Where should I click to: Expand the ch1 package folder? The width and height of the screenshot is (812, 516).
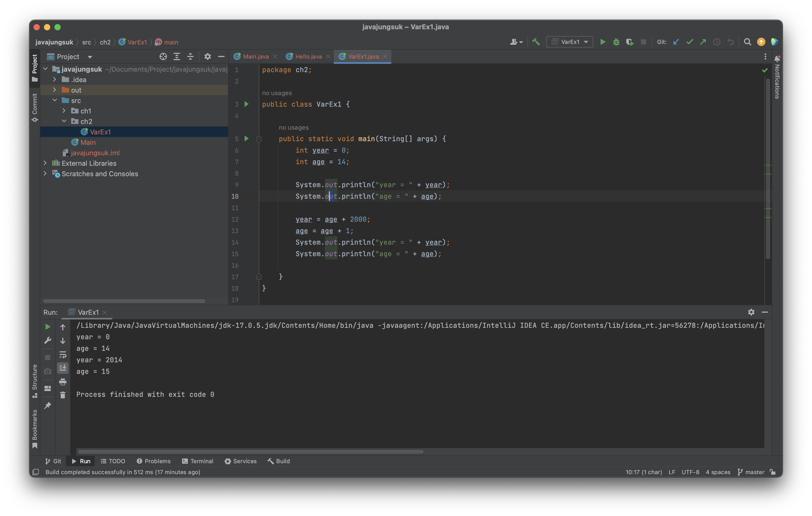point(64,111)
